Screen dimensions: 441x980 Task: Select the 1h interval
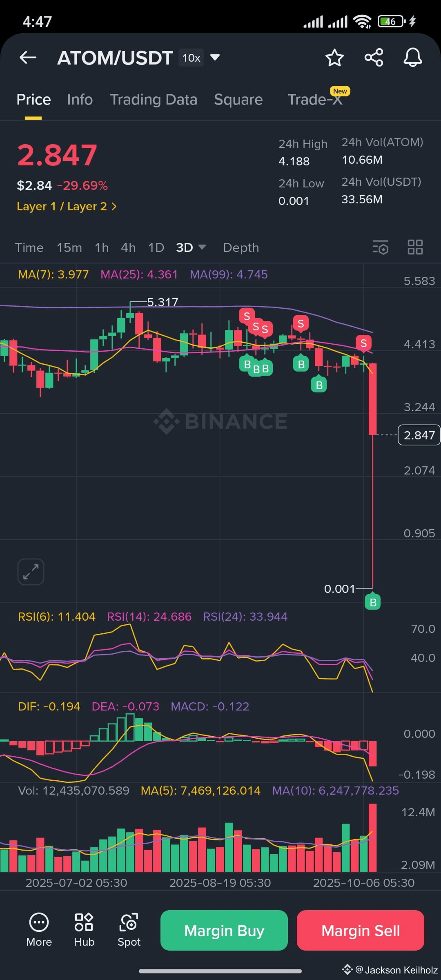(102, 247)
